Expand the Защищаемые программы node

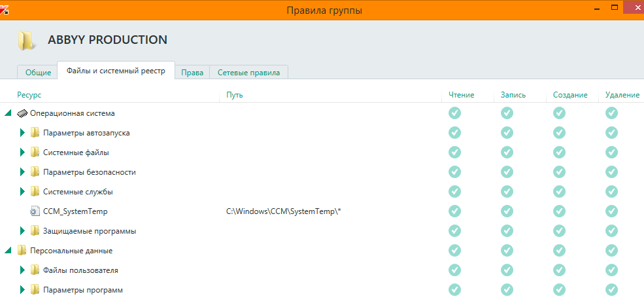(23, 231)
